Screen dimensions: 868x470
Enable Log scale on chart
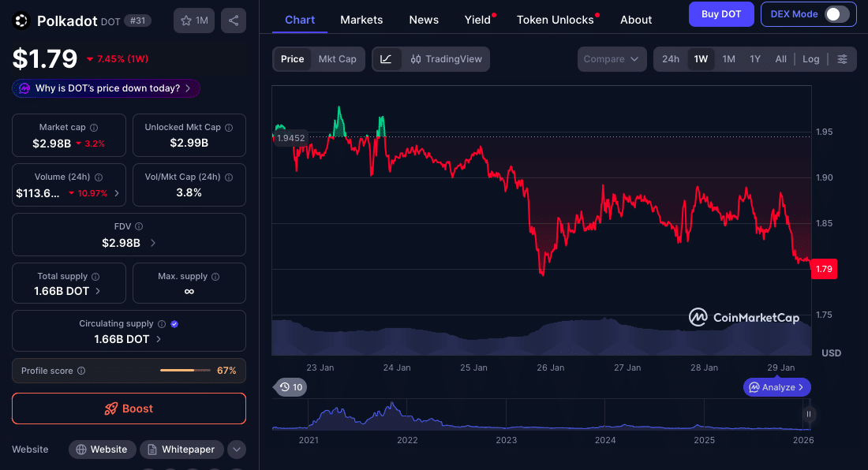pyautogui.click(x=811, y=59)
